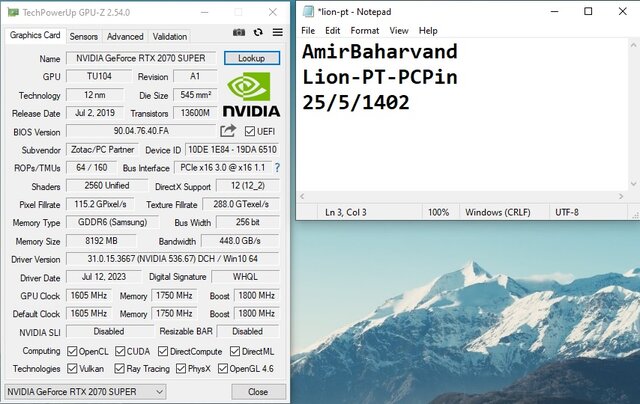Toggle the OpenCL checkbox
This screenshot has height=404, width=640.
click(72, 351)
